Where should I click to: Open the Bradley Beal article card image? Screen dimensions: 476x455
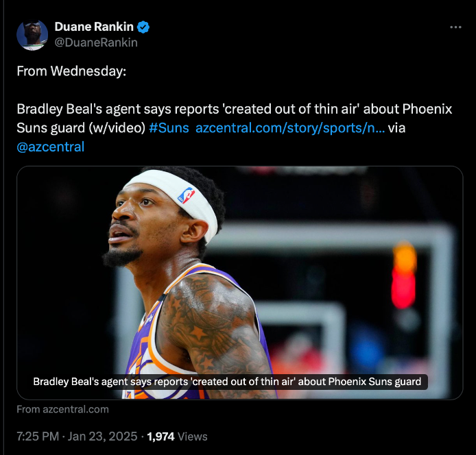click(x=240, y=282)
